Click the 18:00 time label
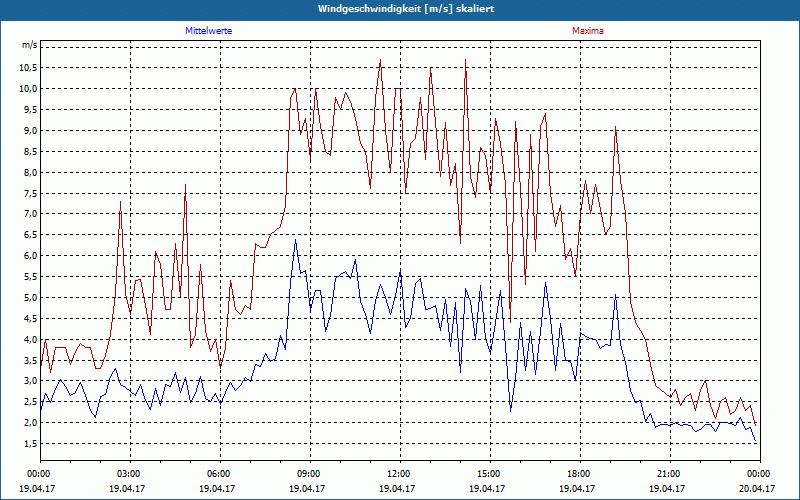The height and width of the screenshot is (500, 800). [580, 474]
